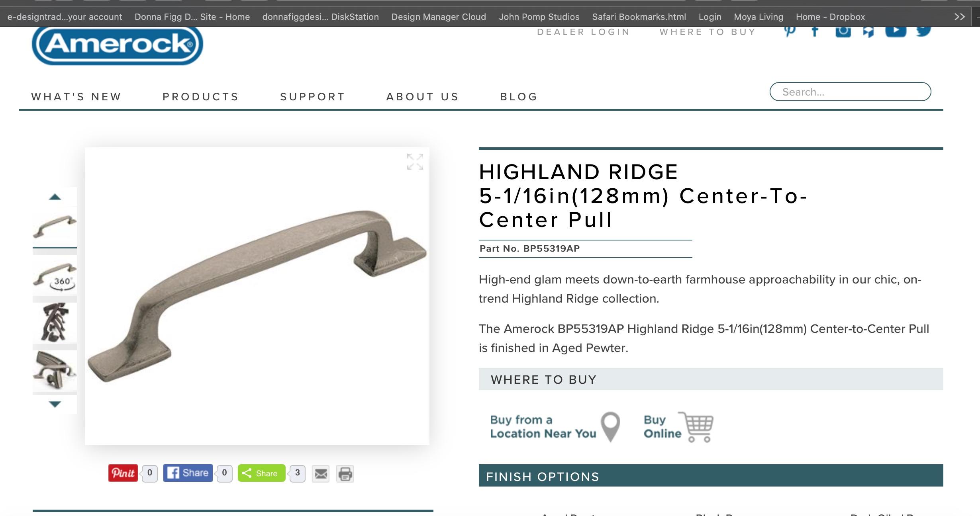
Task: Move thumbnail list up with arrow
Action: (55, 197)
